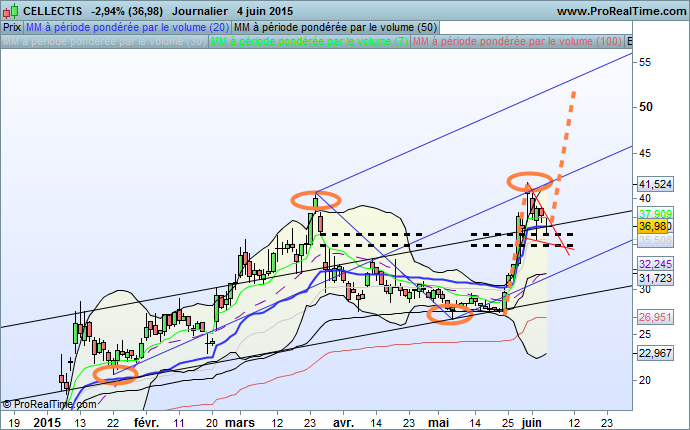The width and height of the screenshot is (690, 430).
Task: Click the juin month label
Action: [532, 423]
